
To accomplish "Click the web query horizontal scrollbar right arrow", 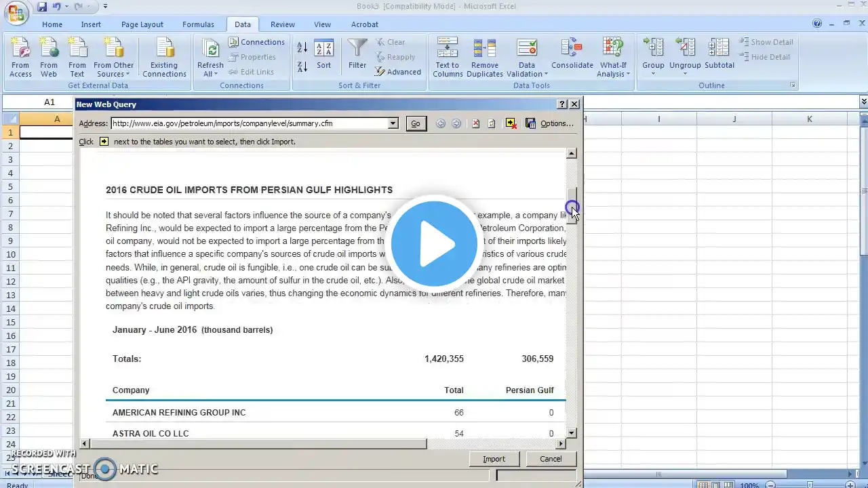I will pyautogui.click(x=561, y=444).
